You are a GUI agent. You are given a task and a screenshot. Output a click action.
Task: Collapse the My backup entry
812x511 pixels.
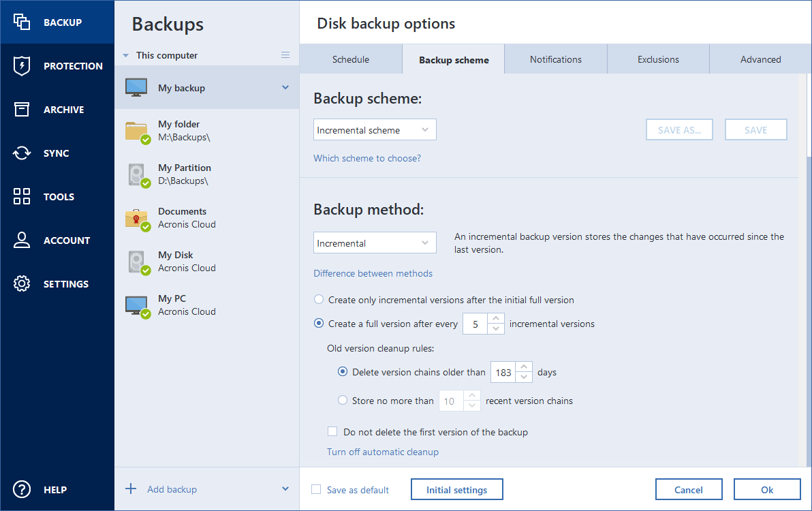pyautogui.click(x=286, y=87)
